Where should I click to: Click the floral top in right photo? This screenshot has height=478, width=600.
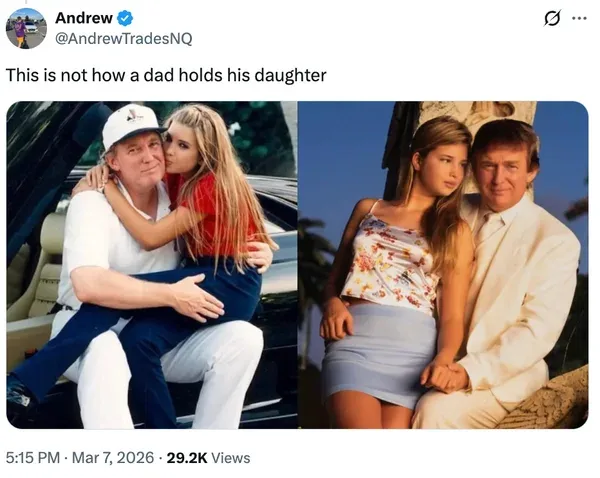(386, 264)
